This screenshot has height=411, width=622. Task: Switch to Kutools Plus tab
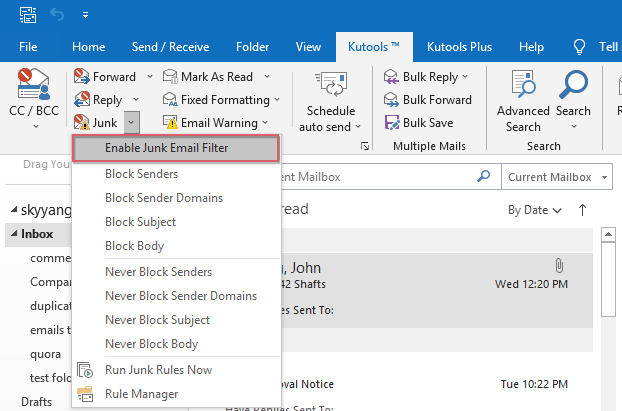tap(459, 47)
